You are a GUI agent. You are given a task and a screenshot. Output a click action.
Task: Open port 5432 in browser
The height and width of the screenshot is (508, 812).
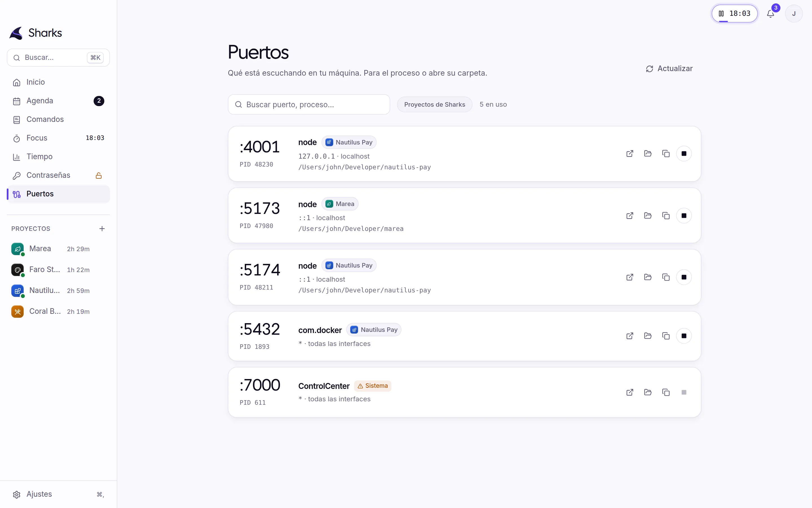tap(630, 336)
